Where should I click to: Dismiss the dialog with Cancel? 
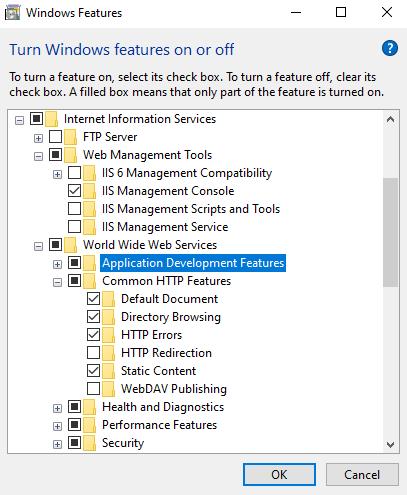[362, 474]
